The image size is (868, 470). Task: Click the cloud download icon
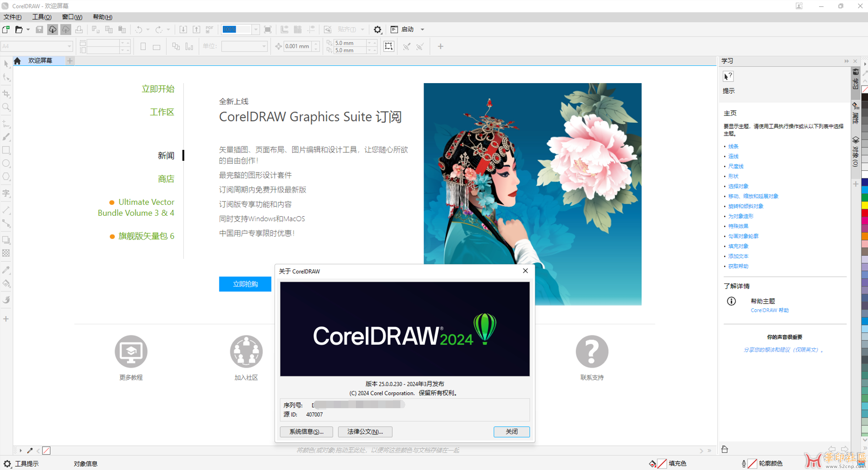(x=52, y=30)
